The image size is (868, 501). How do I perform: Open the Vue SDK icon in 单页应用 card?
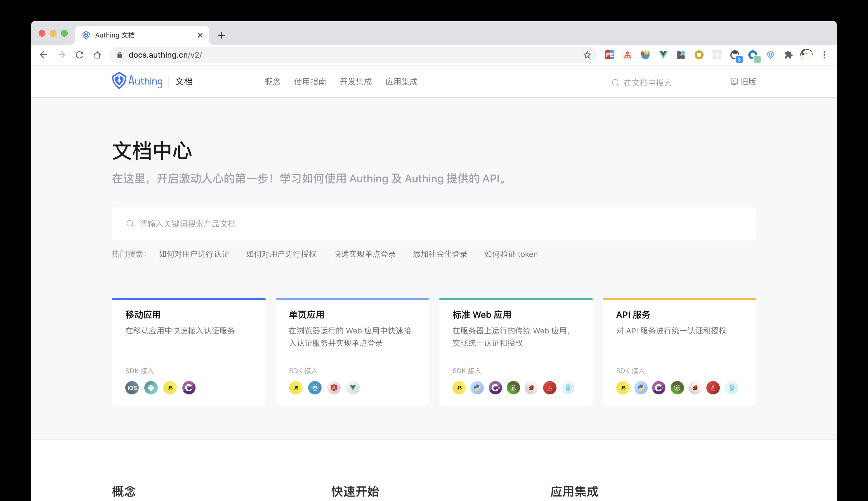coord(353,388)
